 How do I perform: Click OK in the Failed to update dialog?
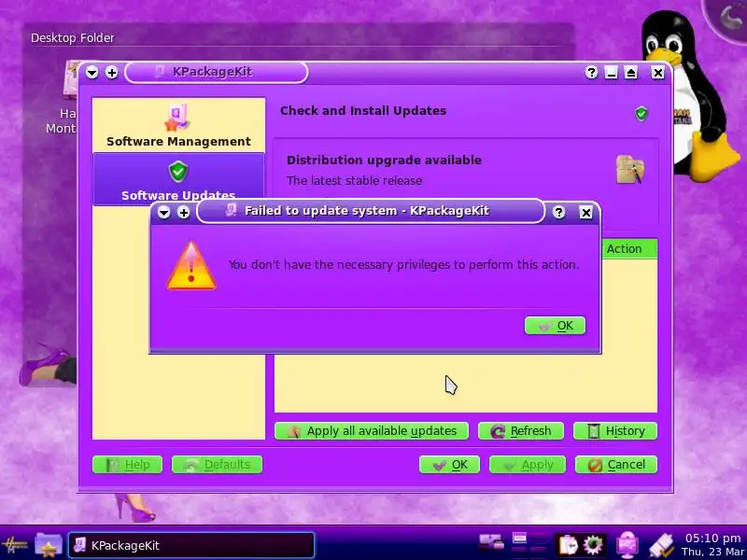tap(555, 326)
